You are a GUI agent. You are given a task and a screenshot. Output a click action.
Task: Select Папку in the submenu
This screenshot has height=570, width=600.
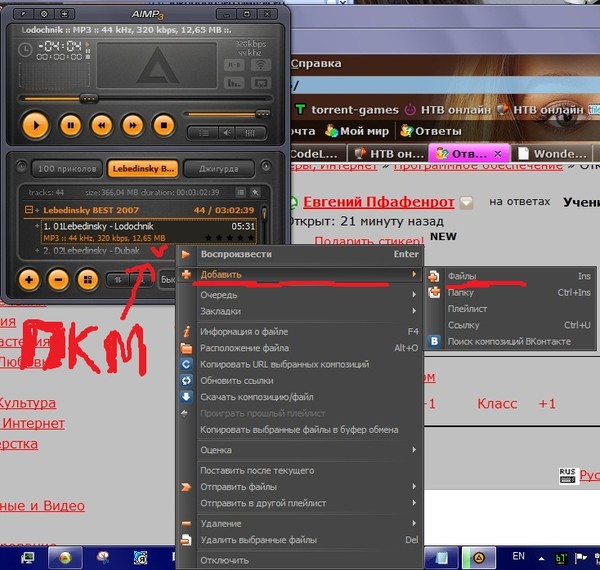(510, 293)
